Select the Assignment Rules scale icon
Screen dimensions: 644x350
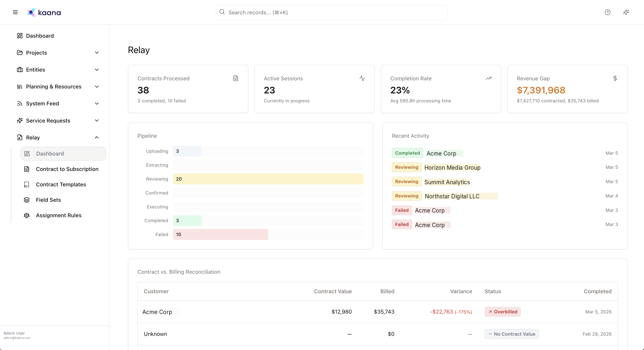27,215
